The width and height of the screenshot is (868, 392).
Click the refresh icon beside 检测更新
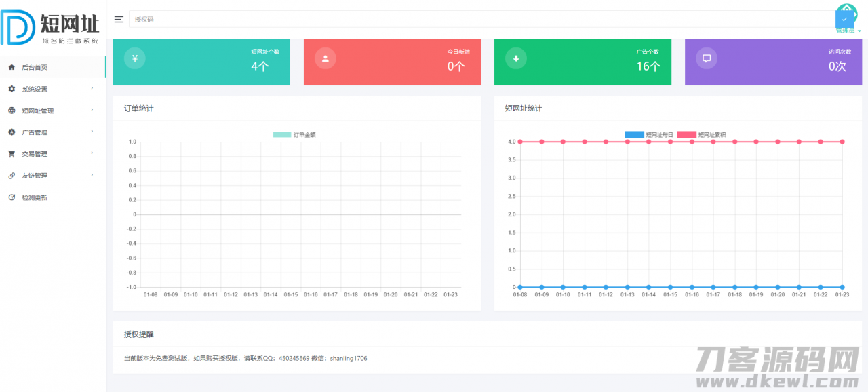click(12, 197)
